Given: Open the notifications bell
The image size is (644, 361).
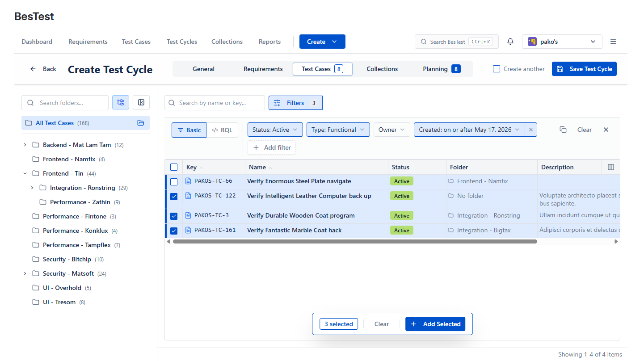Looking at the screenshot, I should click(x=510, y=42).
